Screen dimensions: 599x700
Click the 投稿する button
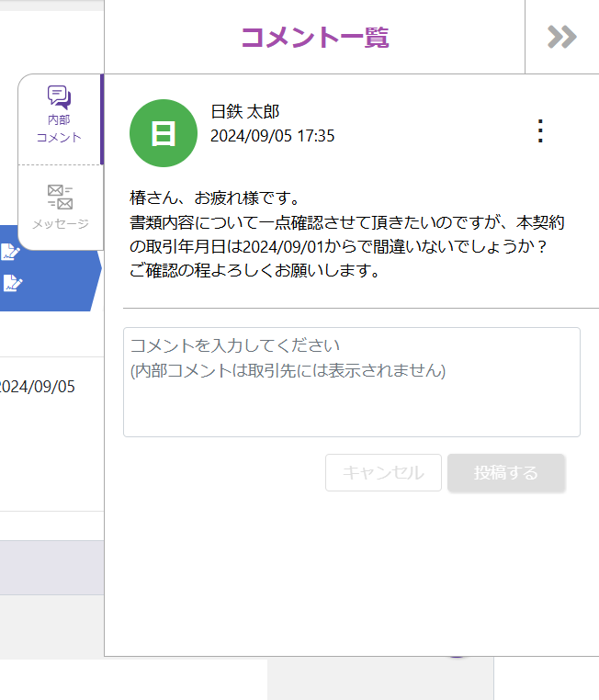click(506, 473)
